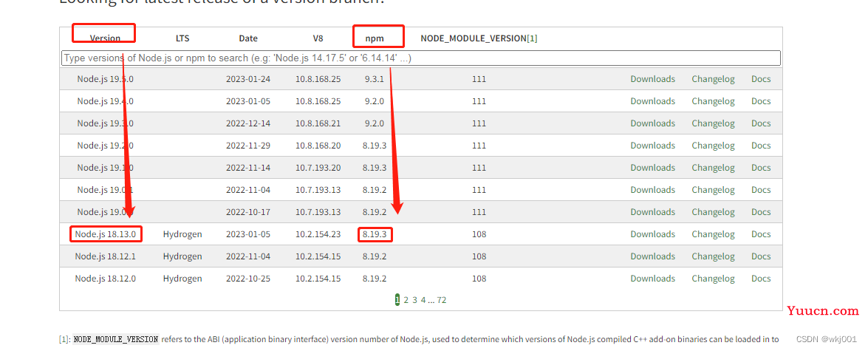This screenshot has width=868, height=351.
Task: View Changelog in the 2022-10-17 row
Action: (x=713, y=212)
